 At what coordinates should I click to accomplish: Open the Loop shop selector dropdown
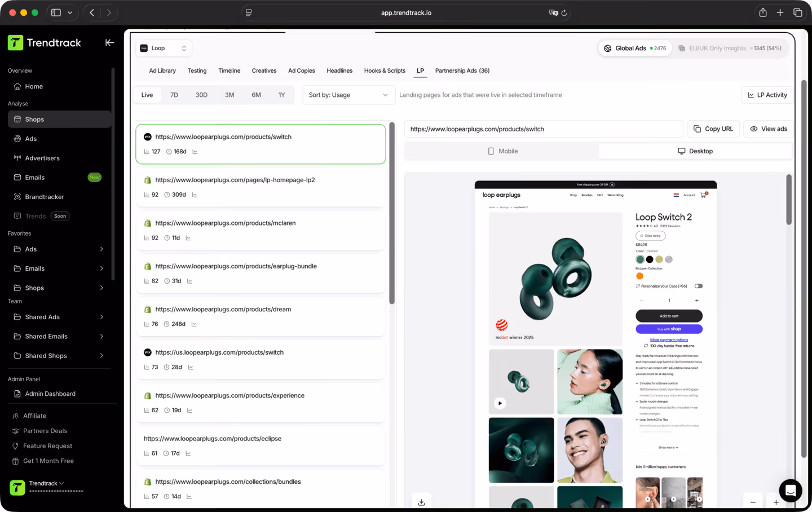click(x=163, y=48)
